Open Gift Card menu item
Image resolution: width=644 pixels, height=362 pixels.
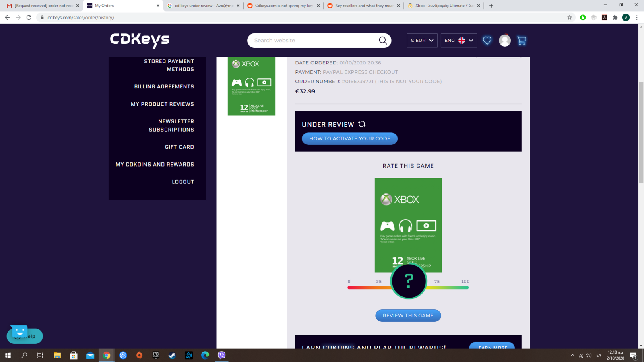click(180, 147)
